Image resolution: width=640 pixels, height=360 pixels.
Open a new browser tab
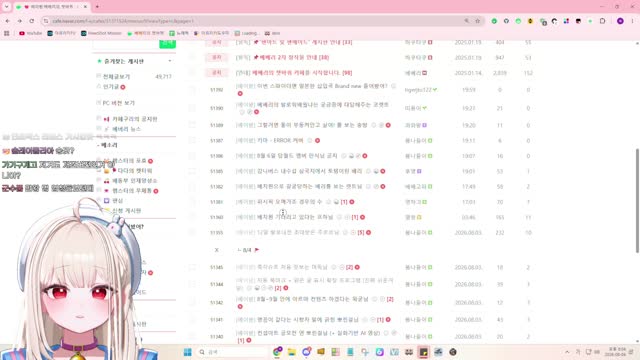click(97, 7)
